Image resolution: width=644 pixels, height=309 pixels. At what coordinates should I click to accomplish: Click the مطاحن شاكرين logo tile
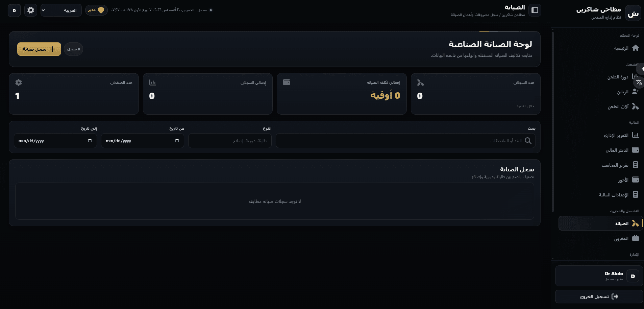(633, 13)
